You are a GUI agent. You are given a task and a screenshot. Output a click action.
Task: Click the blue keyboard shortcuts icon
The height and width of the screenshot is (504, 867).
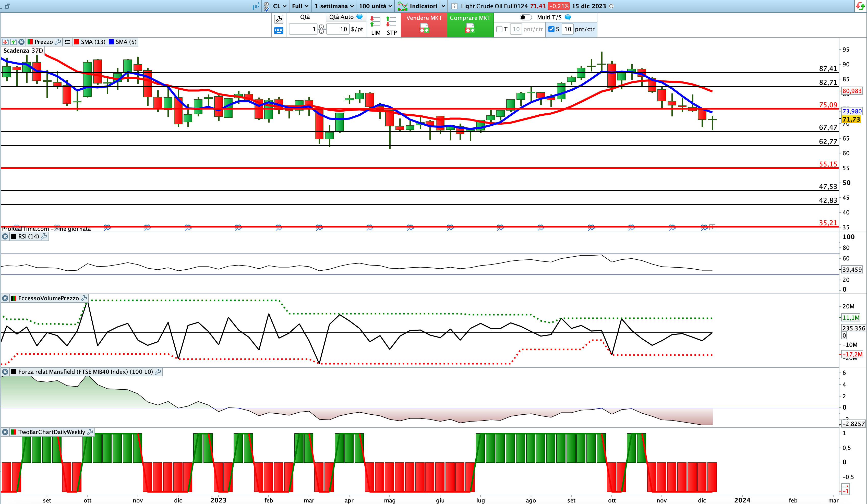point(279,31)
